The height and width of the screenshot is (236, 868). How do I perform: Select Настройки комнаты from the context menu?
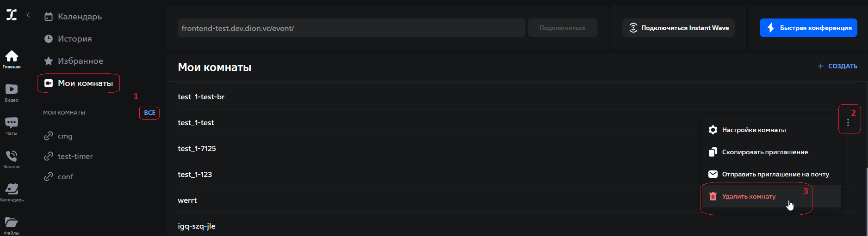[754, 130]
